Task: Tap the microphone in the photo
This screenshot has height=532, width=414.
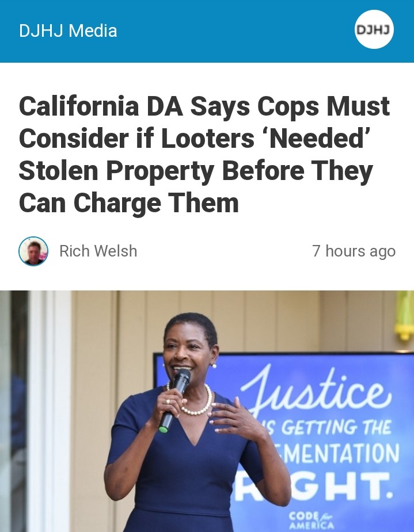Action: 174,400
